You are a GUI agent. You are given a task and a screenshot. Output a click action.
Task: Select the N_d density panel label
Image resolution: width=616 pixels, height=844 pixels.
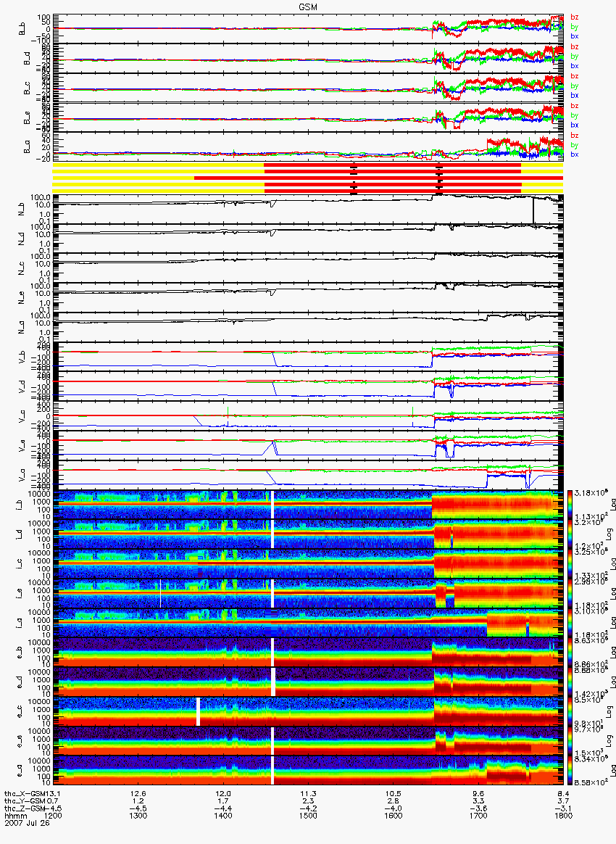22,239
